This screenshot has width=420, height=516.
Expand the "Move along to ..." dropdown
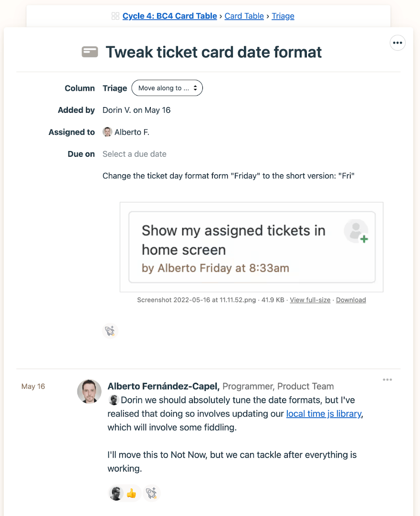[167, 88]
